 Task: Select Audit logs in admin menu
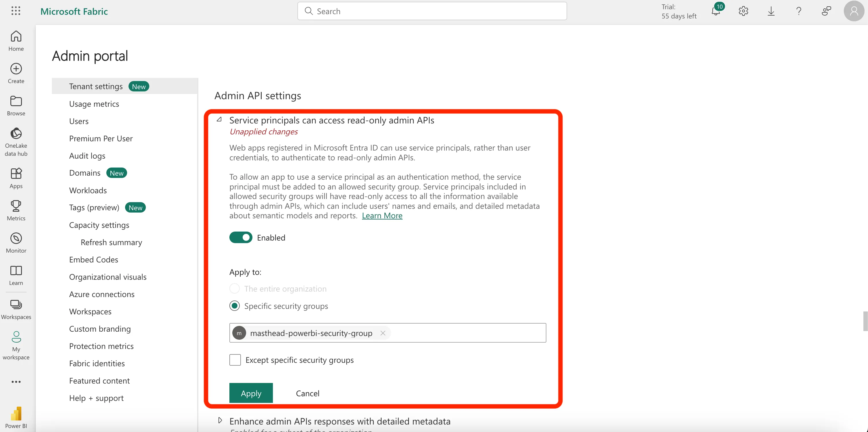click(87, 156)
